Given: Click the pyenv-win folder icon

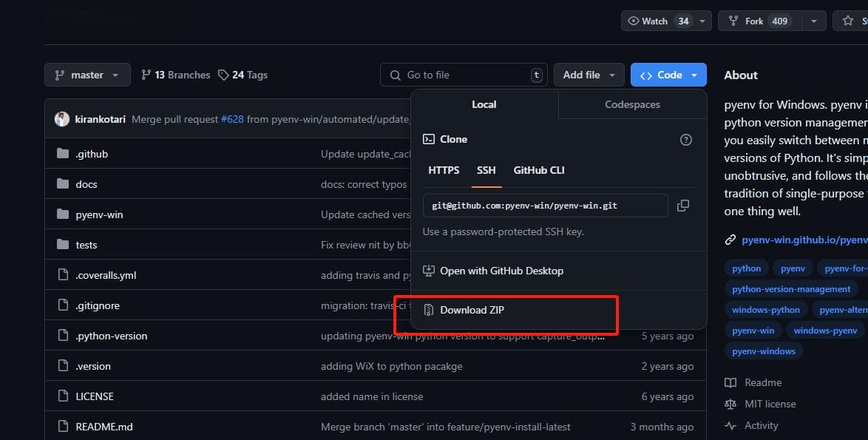Looking at the screenshot, I should tap(63, 214).
